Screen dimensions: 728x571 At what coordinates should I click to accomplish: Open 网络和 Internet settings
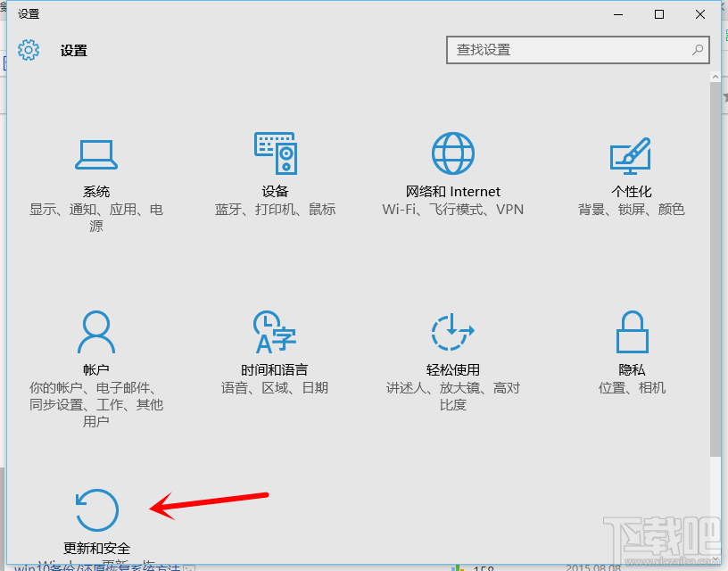click(x=453, y=152)
